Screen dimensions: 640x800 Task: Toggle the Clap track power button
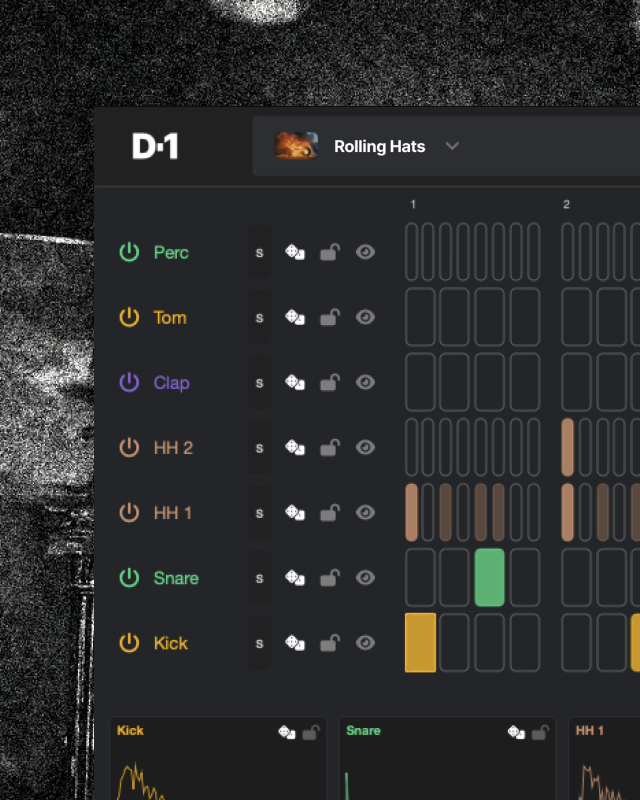pyautogui.click(x=129, y=383)
